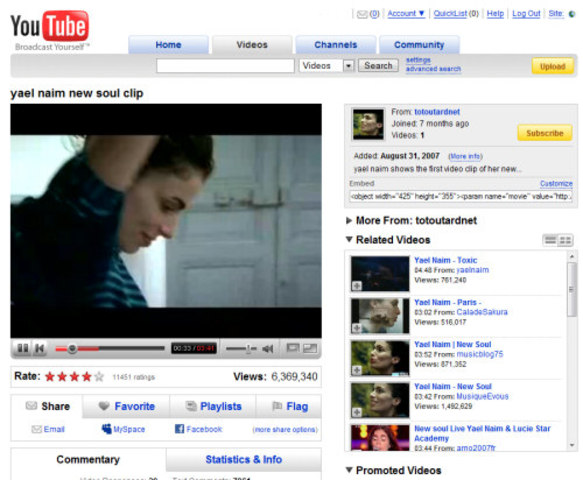Mute the video with the speaker icon
The height and width of the screenshot is (480, 583).
267,349
